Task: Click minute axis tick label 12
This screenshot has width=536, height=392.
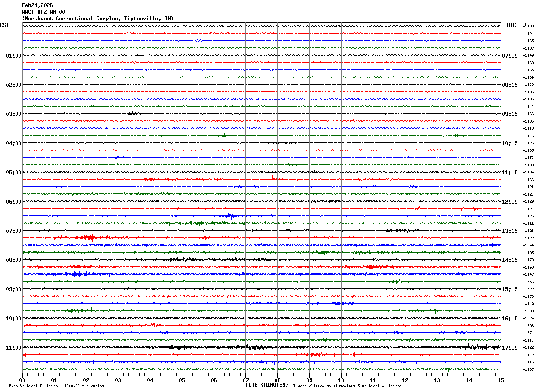Action: [405, 380]
